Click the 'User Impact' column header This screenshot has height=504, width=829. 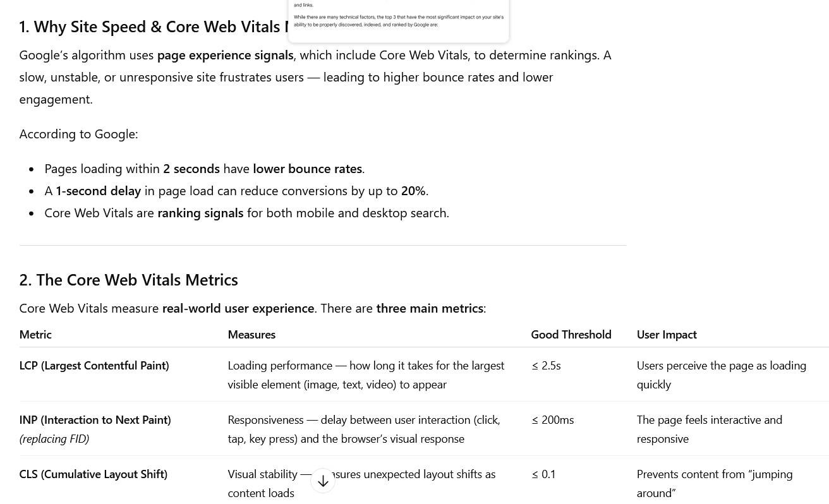click(667, 334)
